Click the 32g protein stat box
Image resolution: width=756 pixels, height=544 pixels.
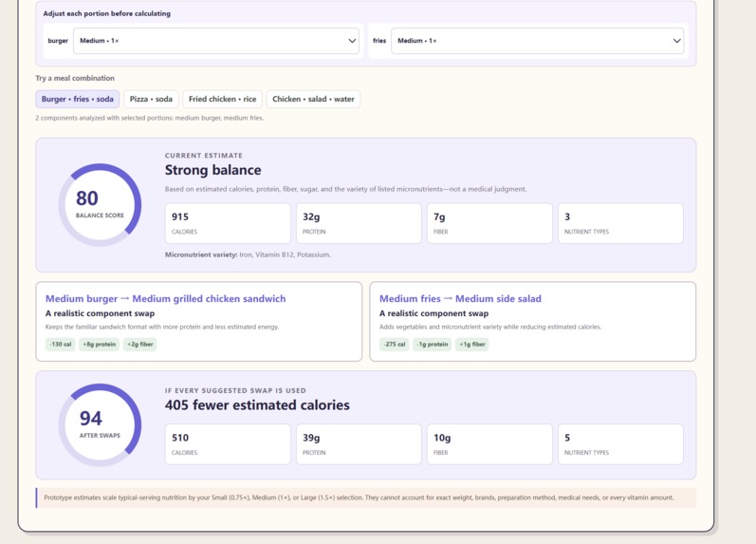(359, 223)
